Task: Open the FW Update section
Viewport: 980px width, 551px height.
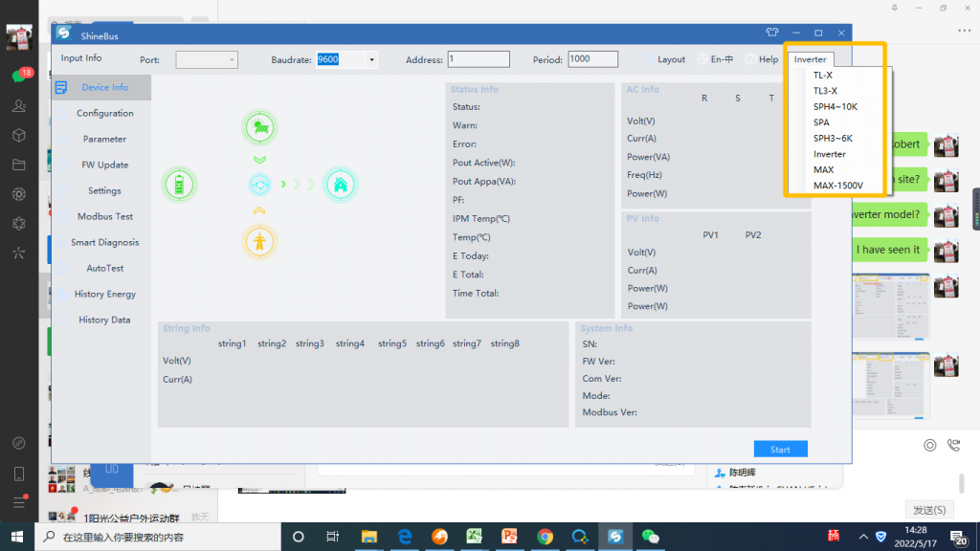Action: (104, 165)
